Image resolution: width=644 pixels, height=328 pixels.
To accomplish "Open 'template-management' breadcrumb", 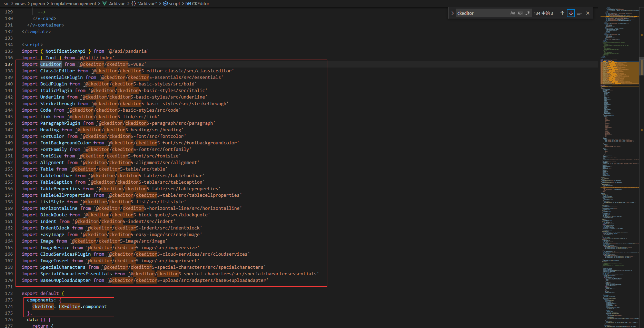I will (x=73, y=3).
